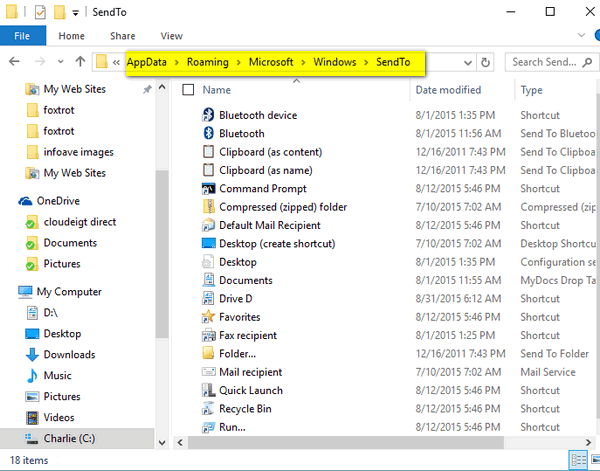
Task: Open the Quick Access Toolbar customize dropdown
Action: 76,14
